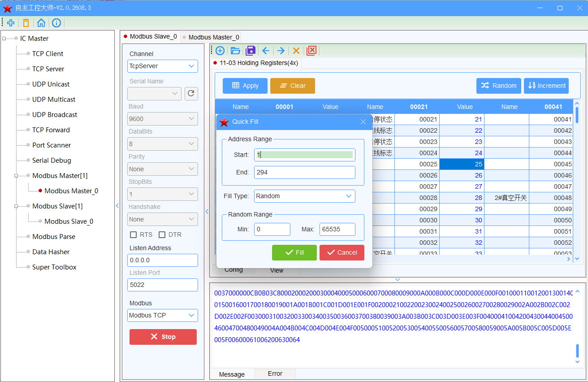Click the orange Clear button
The height and width of the screenshot is (382, 588).
293,86
